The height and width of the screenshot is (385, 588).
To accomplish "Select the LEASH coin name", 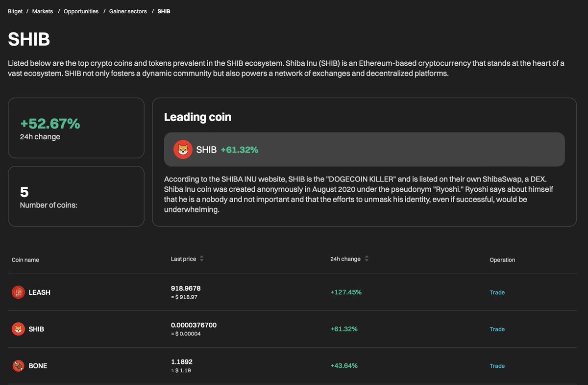I will click(x=40, y=292).
